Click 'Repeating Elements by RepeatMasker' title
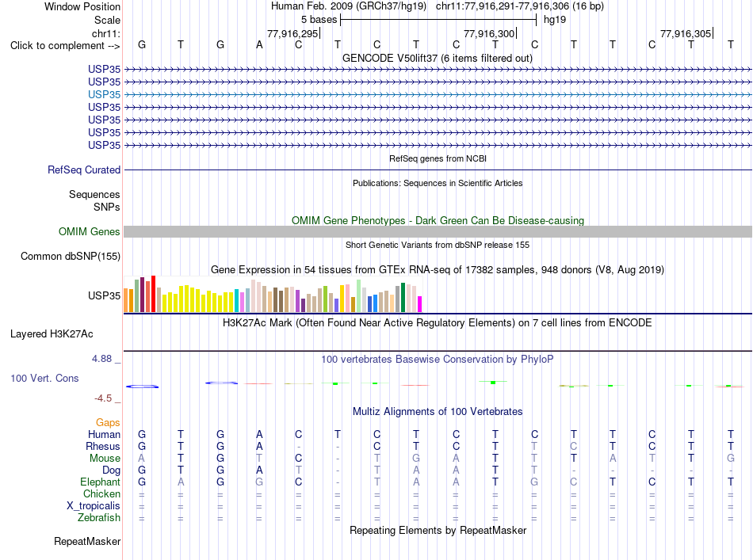The image size is (753, 560). pyautogui.click(x=438, y=530)
